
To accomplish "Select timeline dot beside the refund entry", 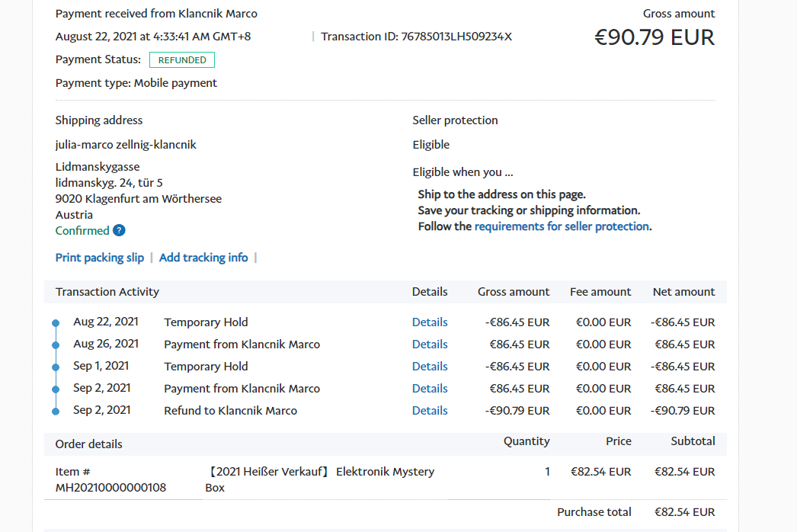I will 56,412.
